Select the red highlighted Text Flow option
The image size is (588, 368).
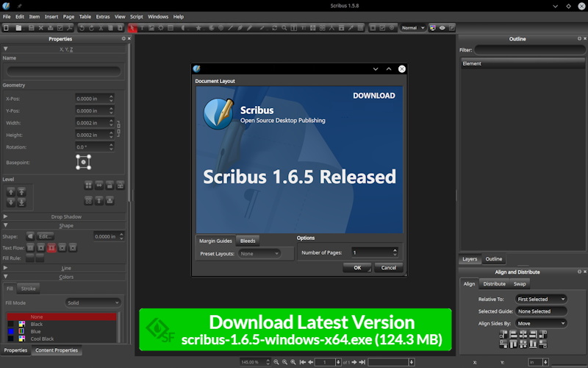[52, 248]
